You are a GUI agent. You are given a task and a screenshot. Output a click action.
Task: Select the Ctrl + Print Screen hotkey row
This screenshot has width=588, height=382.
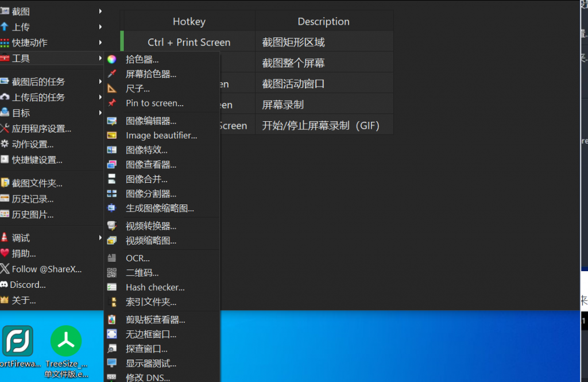189,41
